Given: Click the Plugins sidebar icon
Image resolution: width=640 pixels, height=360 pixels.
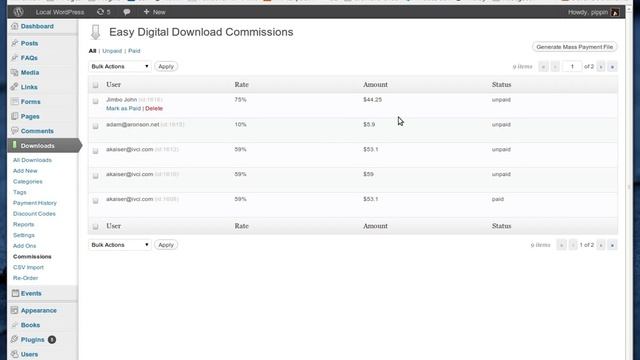Looking at the screenshot, I should pyautogui.click(x=15, y=340).
